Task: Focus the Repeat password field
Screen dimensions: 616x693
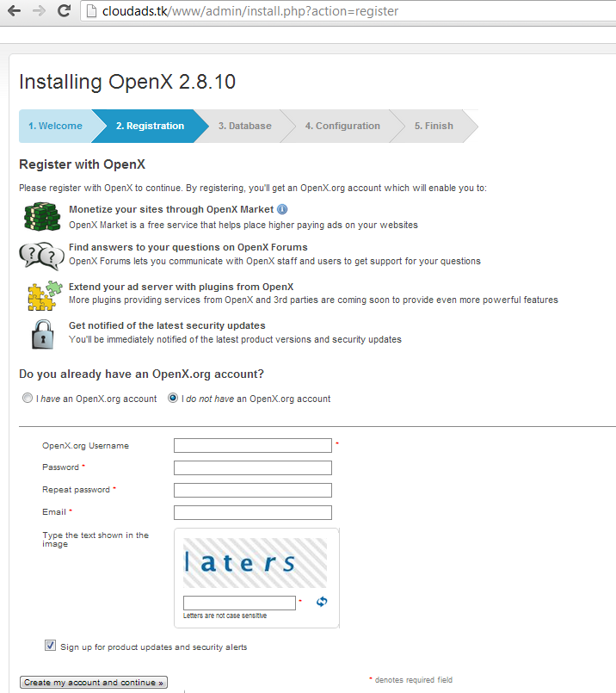Action: point(253,490)
